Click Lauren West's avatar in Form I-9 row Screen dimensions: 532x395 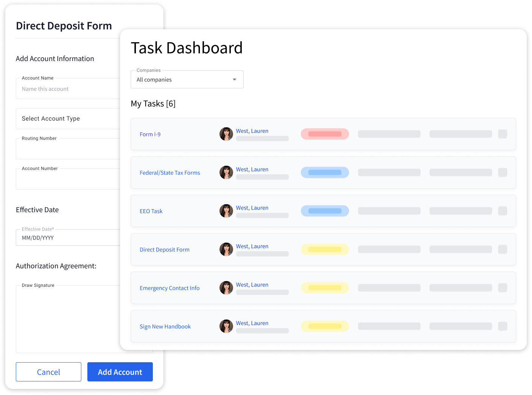226,134
